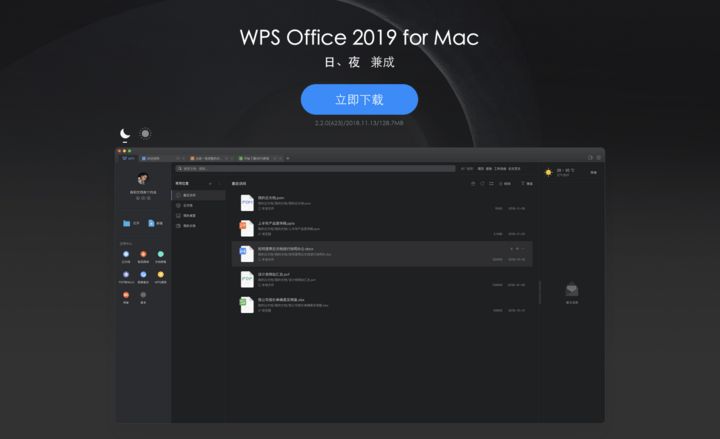Screen dimensions: 720x439
Task: Open the teal green app icon
Action: (161, 254)
